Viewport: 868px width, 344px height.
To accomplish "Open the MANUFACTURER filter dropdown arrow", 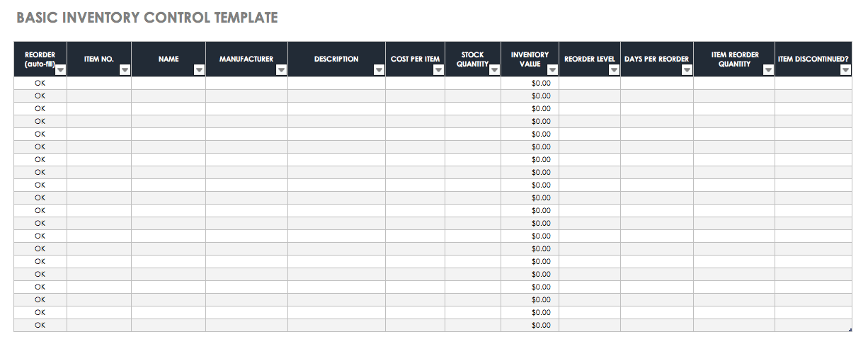I will coord(281,69).
